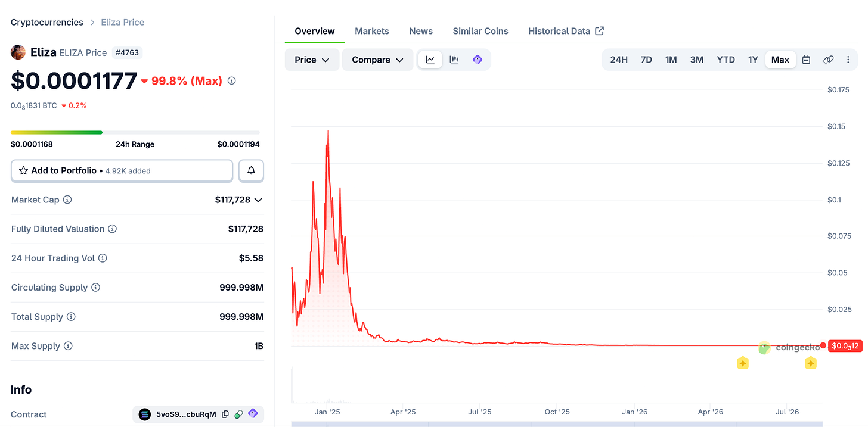Click Add to Portfolio button

(122, 171)
